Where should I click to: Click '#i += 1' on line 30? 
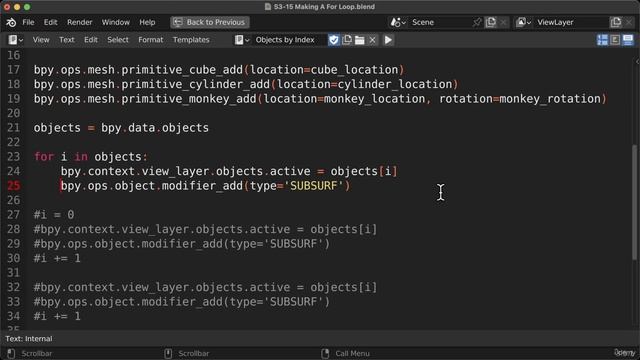click(57, 258)
